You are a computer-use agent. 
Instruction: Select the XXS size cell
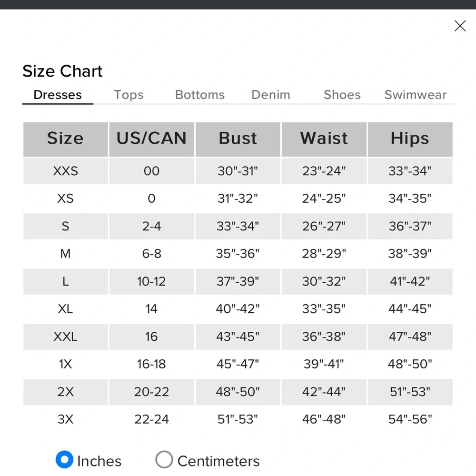(65, 171)
